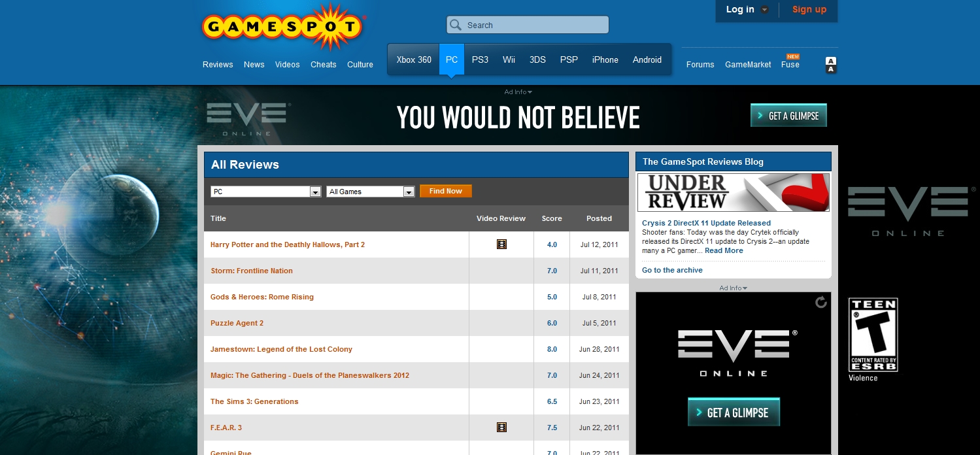Expand Ad Info above the side EVE ad
Screen dimensions: 980x455
pos(733,288)
